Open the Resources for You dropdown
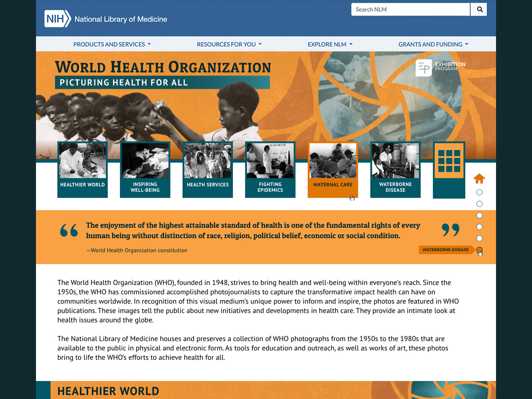Viewport: 532px width, 399px height. (229, 44)
